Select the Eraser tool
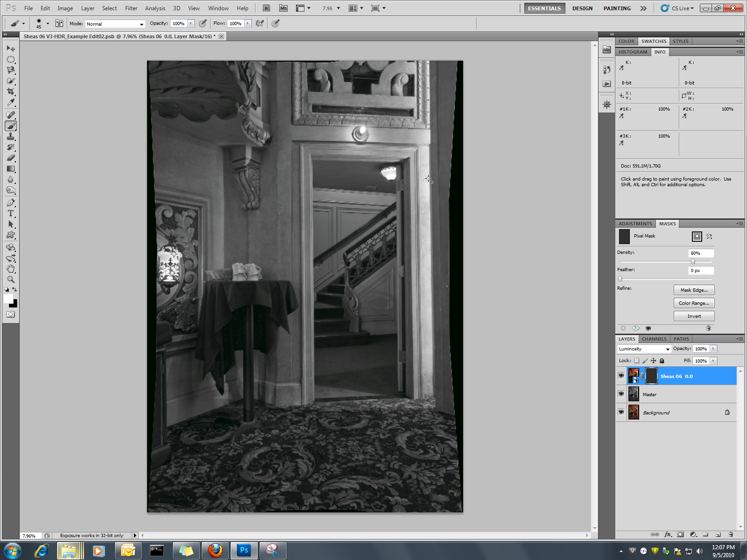Screen dimensions: 747x560 tap(11, 158)
